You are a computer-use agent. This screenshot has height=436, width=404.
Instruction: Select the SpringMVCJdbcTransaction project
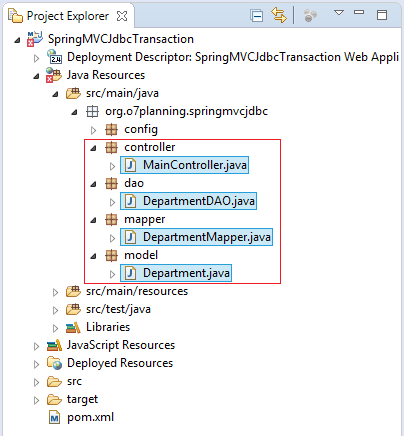tap(121, 39)
